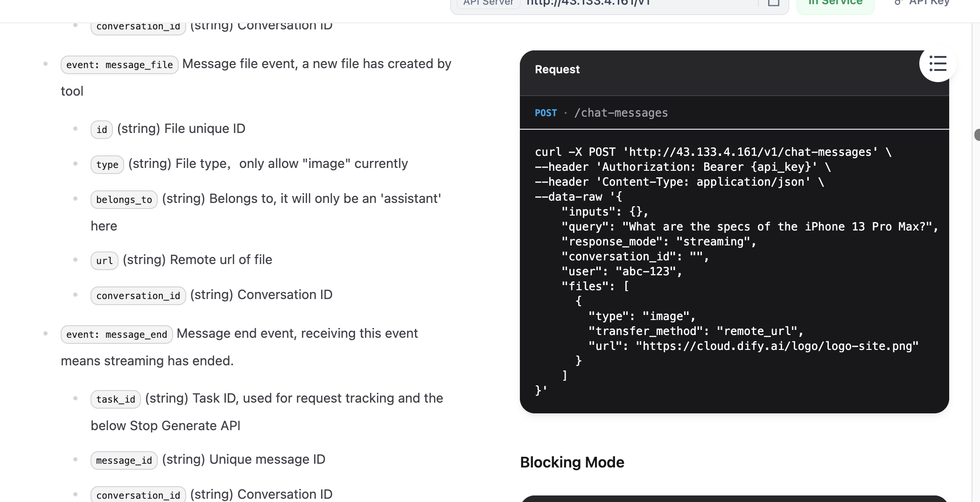Copy the API server URL
980x502 pixels.
[773, 3]
